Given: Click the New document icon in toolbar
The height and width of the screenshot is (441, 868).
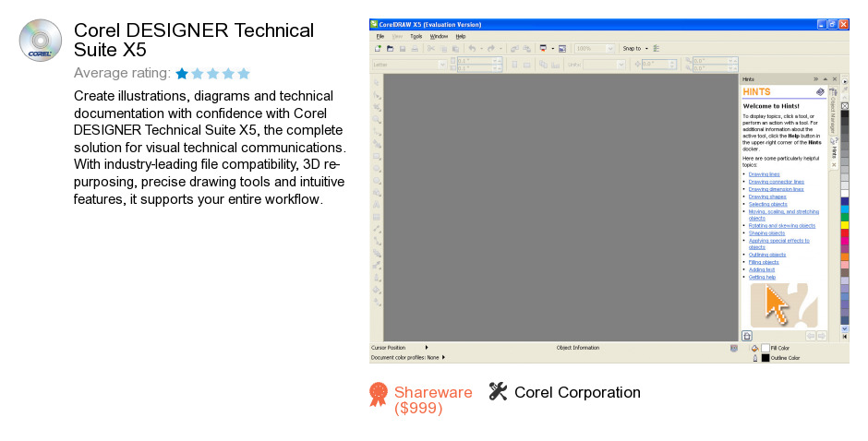Looking at the screenshot, I should (378, 49).
